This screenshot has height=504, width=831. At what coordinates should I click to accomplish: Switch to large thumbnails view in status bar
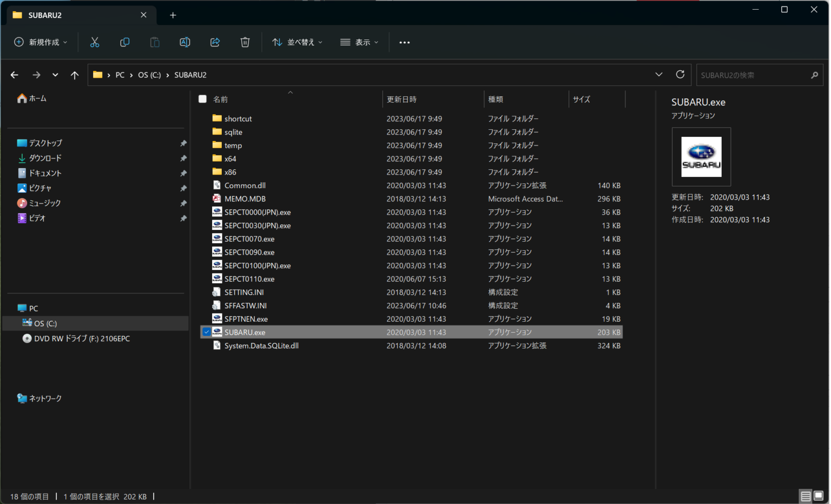819,496
